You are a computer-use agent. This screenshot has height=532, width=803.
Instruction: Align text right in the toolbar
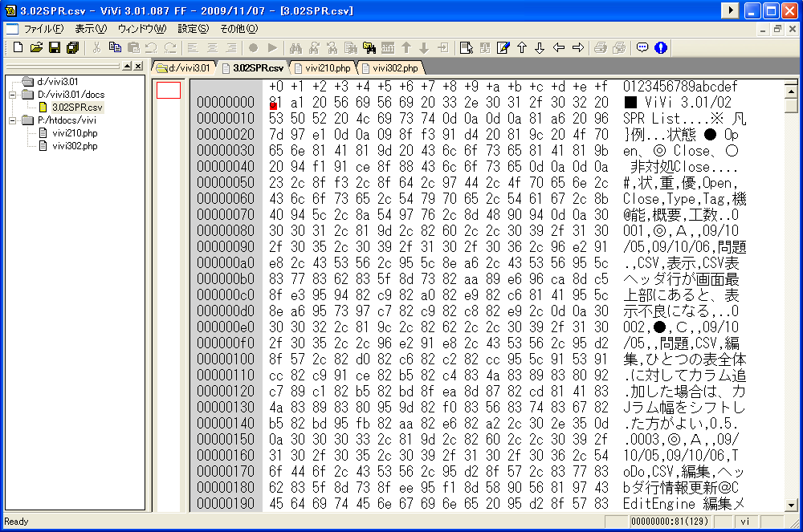pos(231,47)
